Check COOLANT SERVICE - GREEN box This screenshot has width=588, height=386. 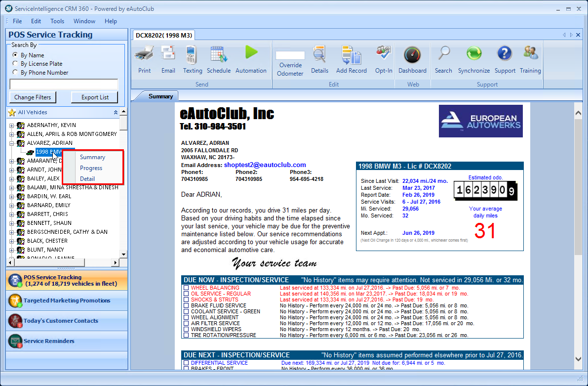pos(186,312)
